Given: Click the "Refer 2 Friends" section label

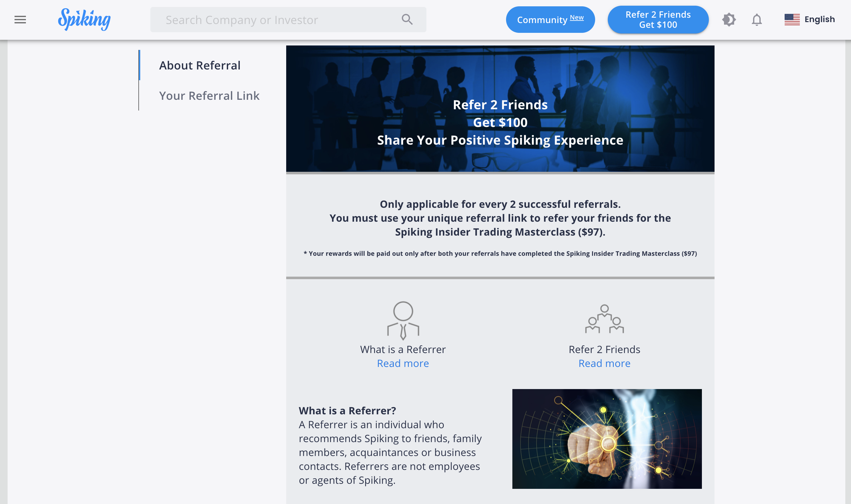Looking at the screenshot, I should (604, 350).
